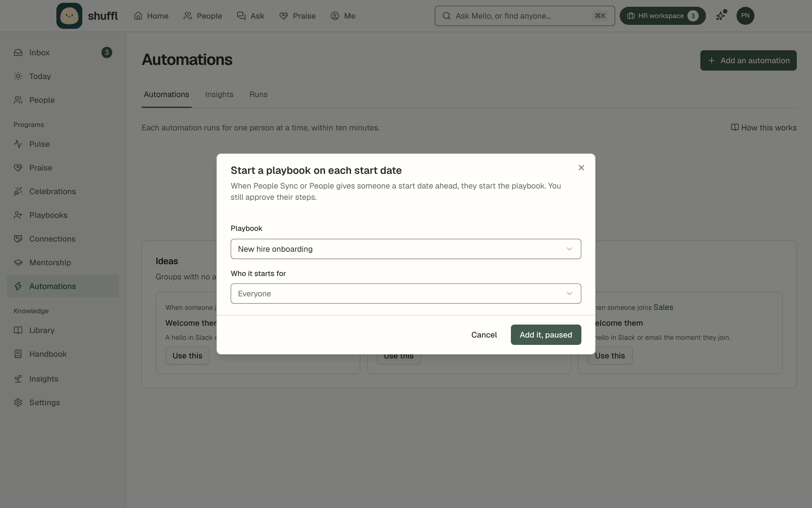Screen dimensions: 812x508
Task: Open Pulse program in the sidebar
Action: pyautogui.click(x=63, y=144)
